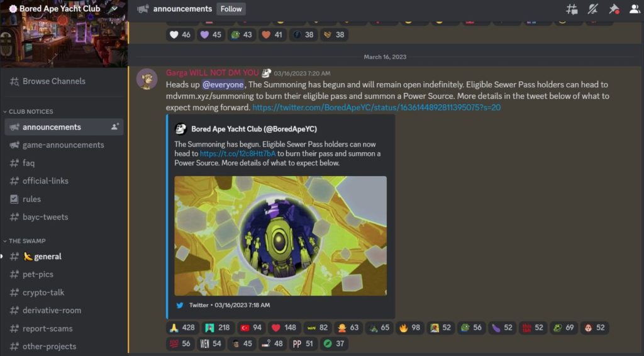
Task: Toggle reaction showing count 43
Action: [x=241, y=35]
